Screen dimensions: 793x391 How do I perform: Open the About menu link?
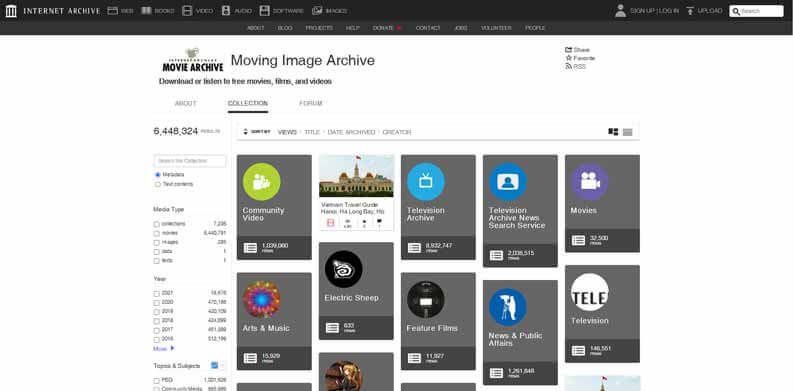click(x=255, y=28)
